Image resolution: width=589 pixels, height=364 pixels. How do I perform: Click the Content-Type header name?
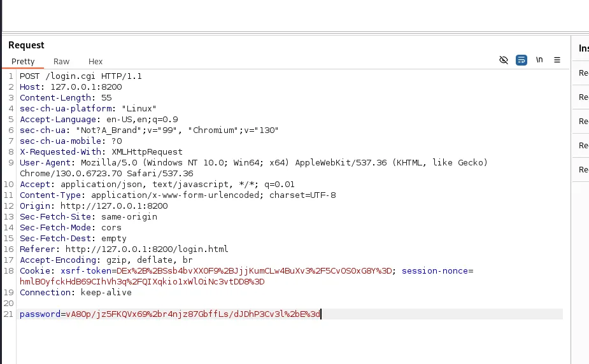(x=50, y=195)
